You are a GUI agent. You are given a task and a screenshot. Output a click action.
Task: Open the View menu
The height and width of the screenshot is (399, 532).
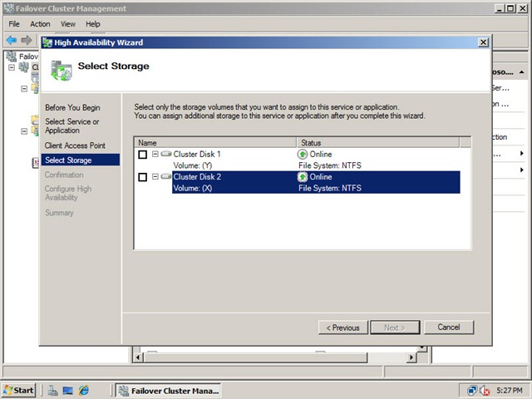tap(68, 24)
